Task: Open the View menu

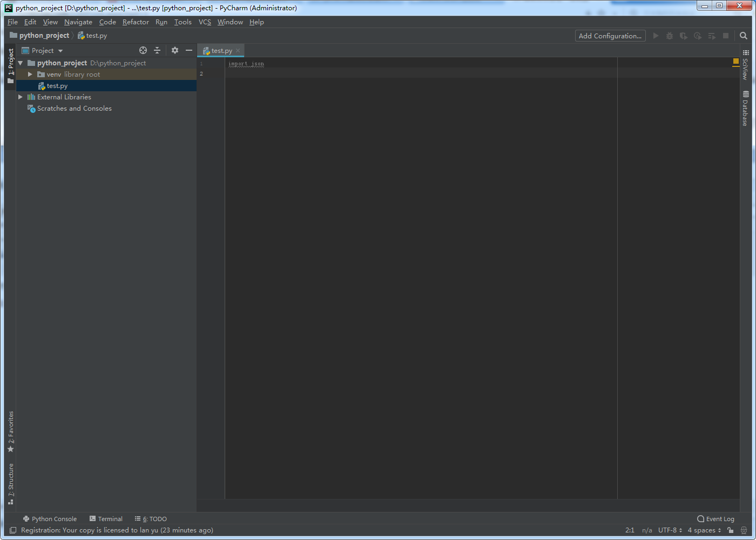Action: point(50,22)
